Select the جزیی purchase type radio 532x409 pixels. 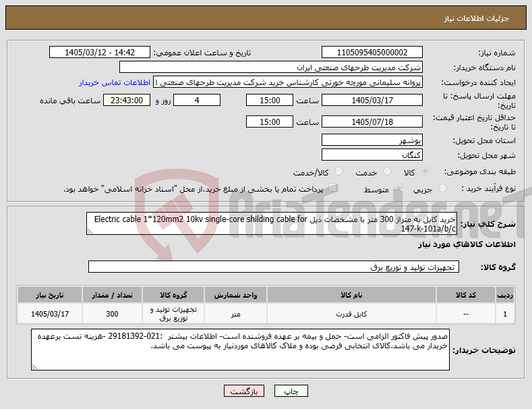442,188
